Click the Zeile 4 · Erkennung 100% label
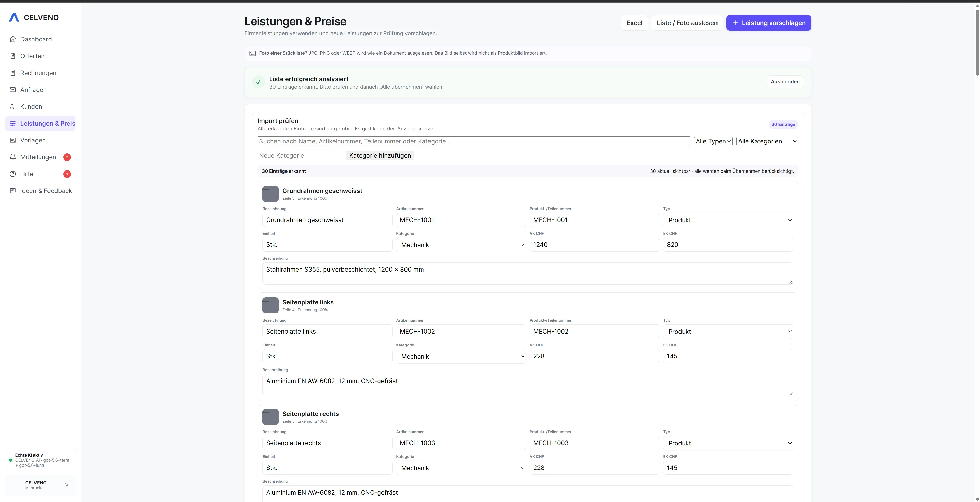Screen dimensions: 980x502 305,310
